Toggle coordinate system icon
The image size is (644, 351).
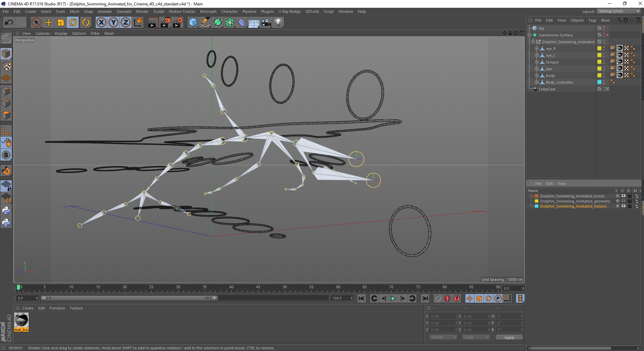click(138, 23)
